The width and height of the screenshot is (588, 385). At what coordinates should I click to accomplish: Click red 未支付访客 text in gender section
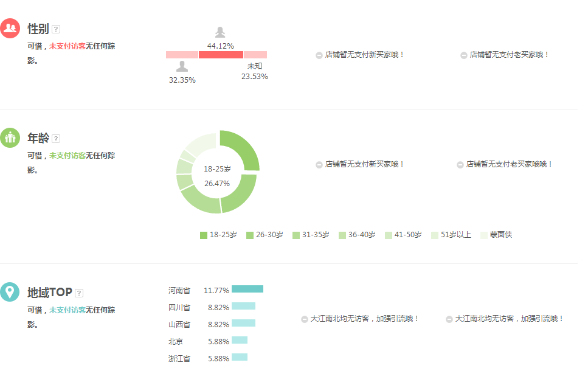[x=67, y=46]
